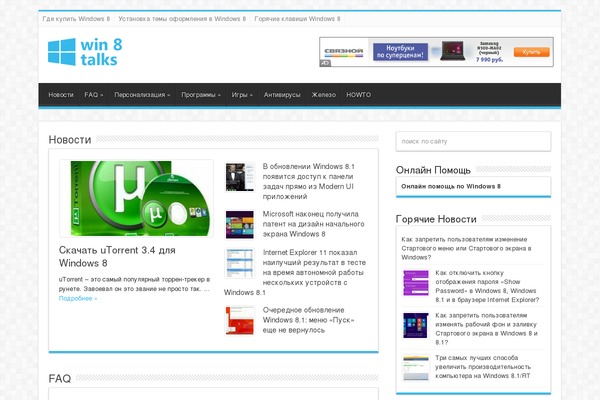Click the FAQ section heading
Viewport: 600px width, 400px height.
(x=60, y=379)
